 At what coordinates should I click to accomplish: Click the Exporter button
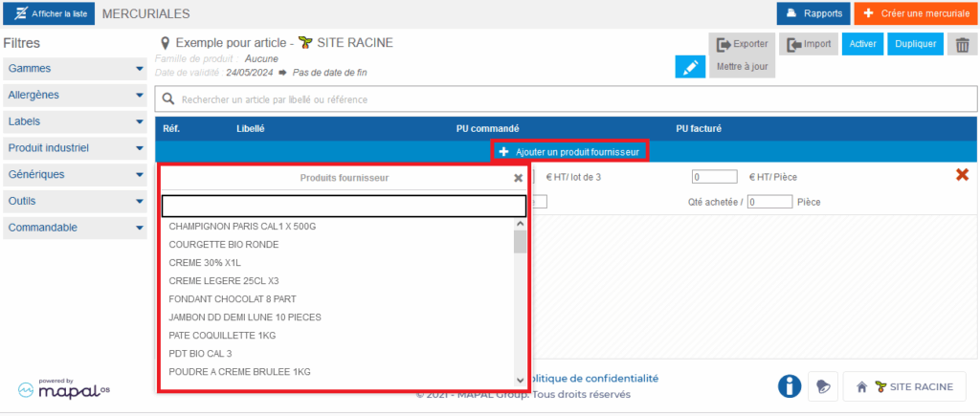click(742, 44)
